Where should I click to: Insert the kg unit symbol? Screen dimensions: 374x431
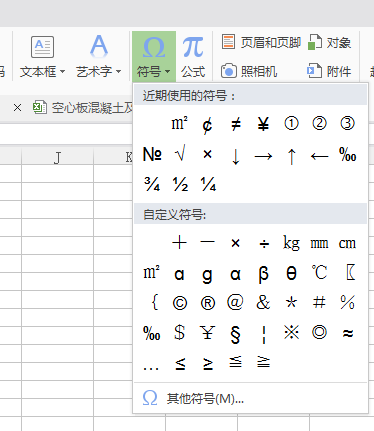[x=291, y=243]
